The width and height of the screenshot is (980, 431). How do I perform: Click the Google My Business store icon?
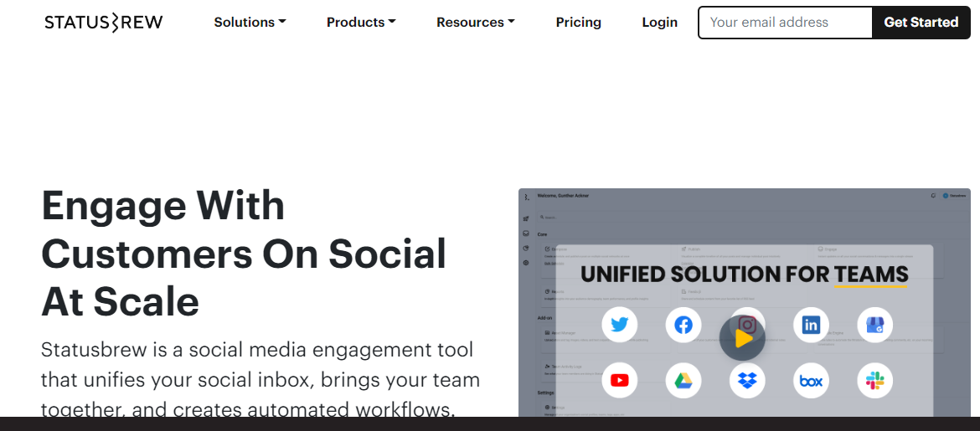tap(874, 325)
